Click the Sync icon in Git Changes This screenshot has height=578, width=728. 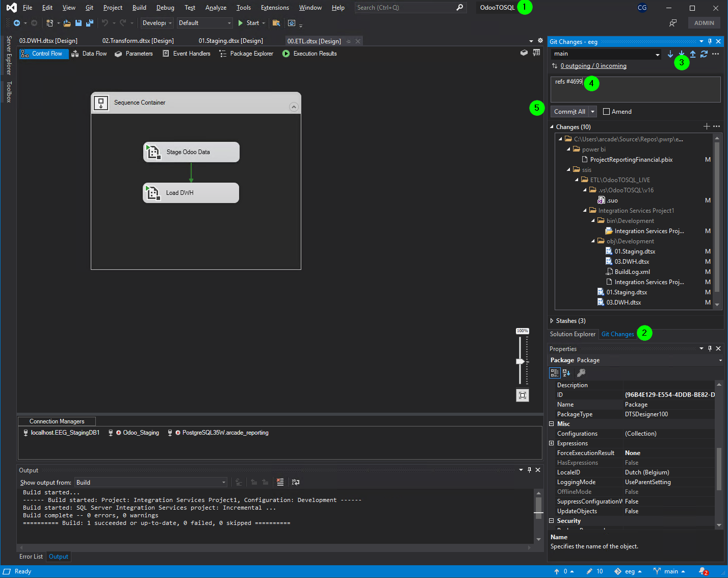[704, 54]
